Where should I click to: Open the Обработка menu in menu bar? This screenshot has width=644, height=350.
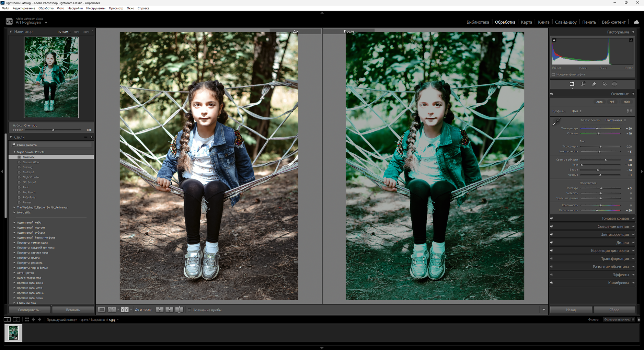click(46, 8)
